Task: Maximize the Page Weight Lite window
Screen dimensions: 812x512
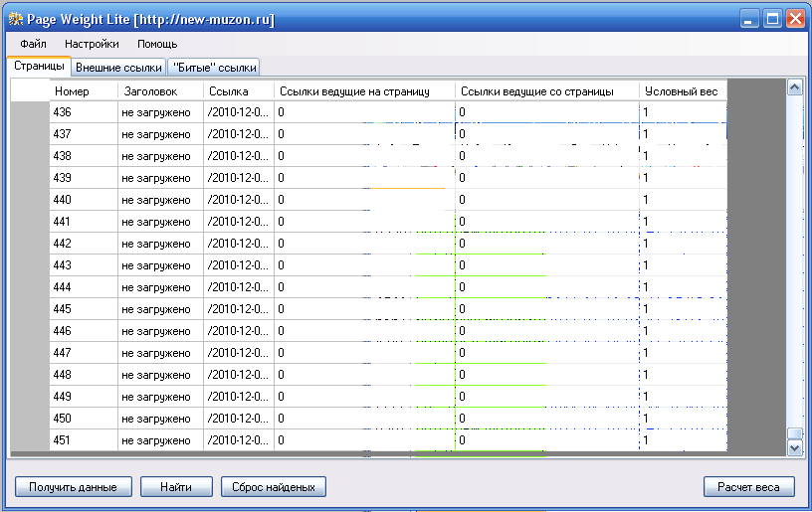Action: coord(772,19)
